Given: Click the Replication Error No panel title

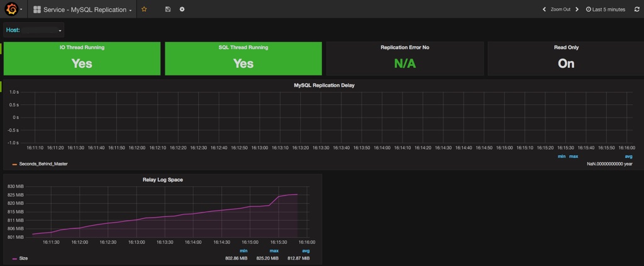Looking at the screenshot, I should [x=404, y=47].
